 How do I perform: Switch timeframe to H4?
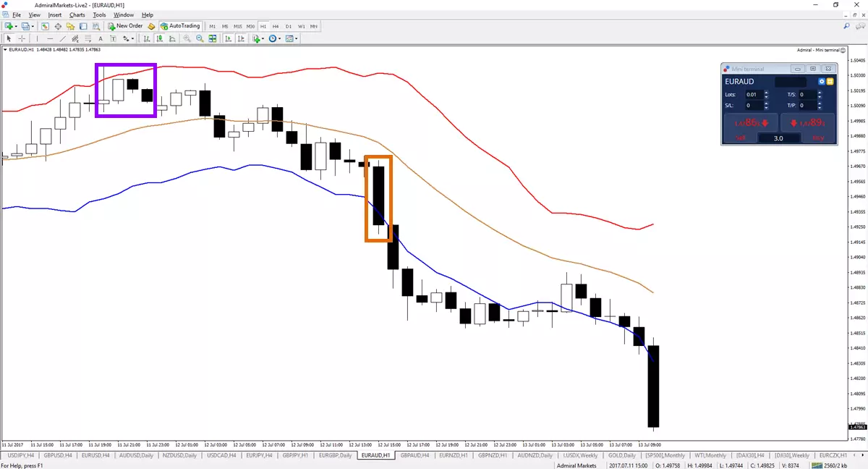click(276, 26)
